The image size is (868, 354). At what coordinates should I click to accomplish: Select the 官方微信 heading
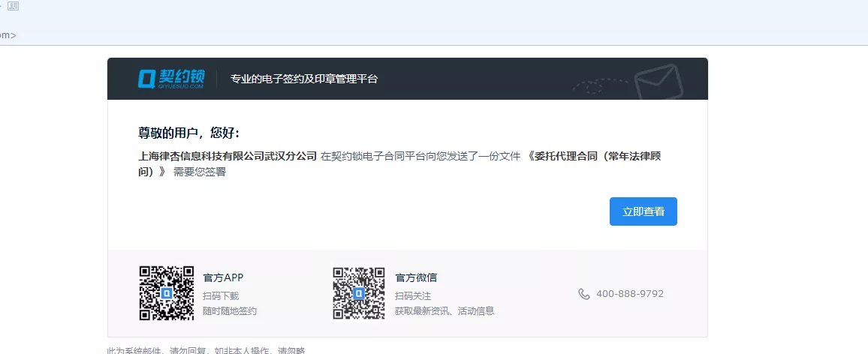point(416,277)
